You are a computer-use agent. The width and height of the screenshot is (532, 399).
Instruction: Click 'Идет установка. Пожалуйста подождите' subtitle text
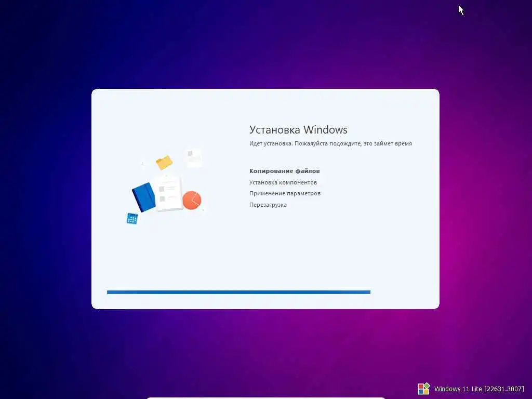(x=330, y=143)
